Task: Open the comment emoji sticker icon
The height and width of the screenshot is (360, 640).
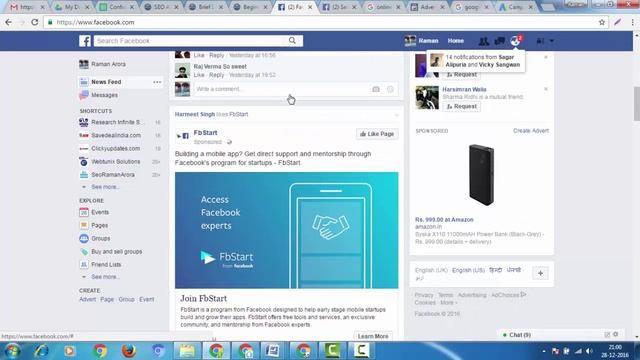Action: coord(390,89)
